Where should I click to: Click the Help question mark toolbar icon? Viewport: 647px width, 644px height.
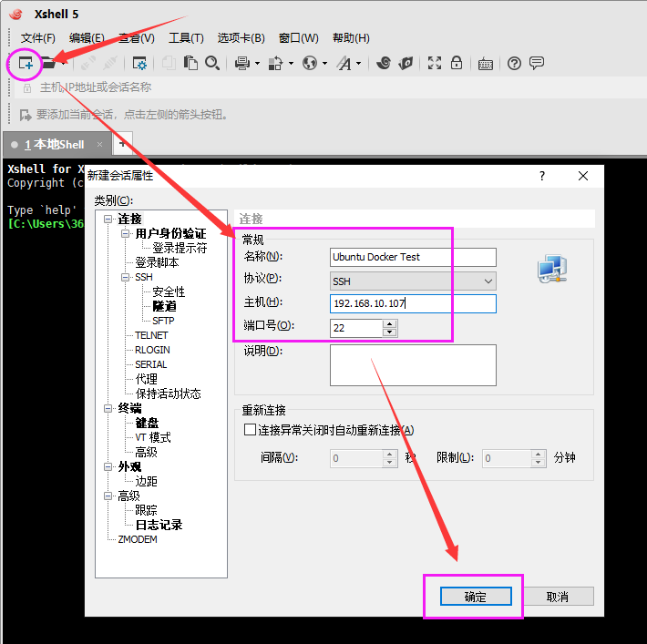click(x=514, y=64)
